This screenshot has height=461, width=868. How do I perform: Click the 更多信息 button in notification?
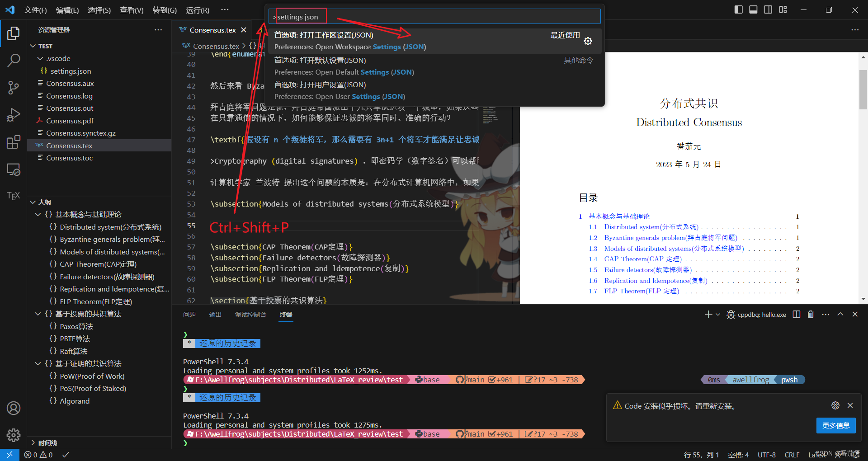pos(836,425)
